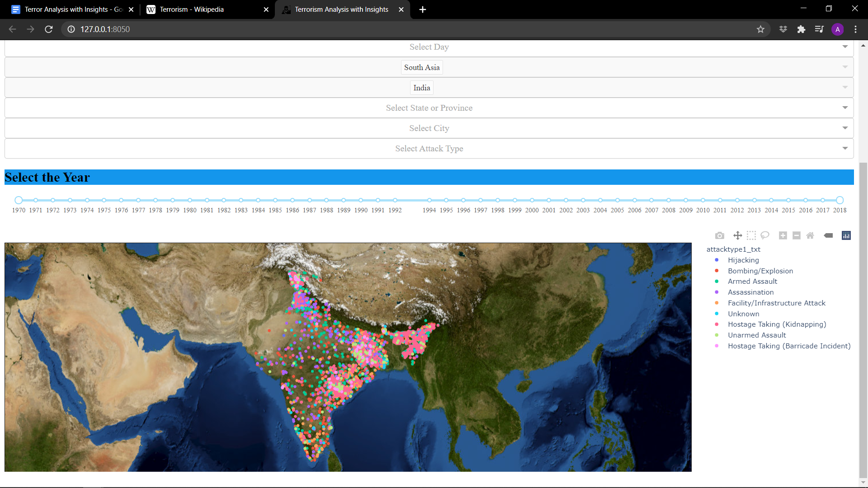Screen dimensions: 868x488
Task: Hide Bombing/Explosion points via legend
Action: 760,271
